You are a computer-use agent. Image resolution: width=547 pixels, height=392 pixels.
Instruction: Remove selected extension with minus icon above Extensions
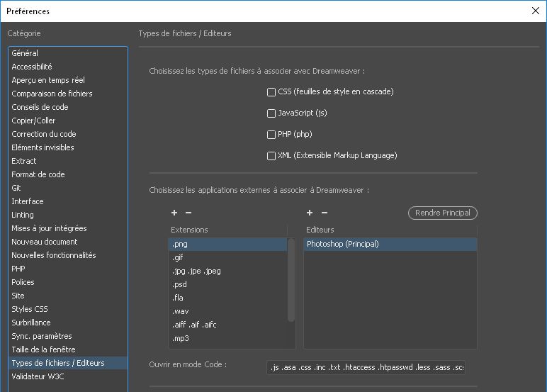188,213
